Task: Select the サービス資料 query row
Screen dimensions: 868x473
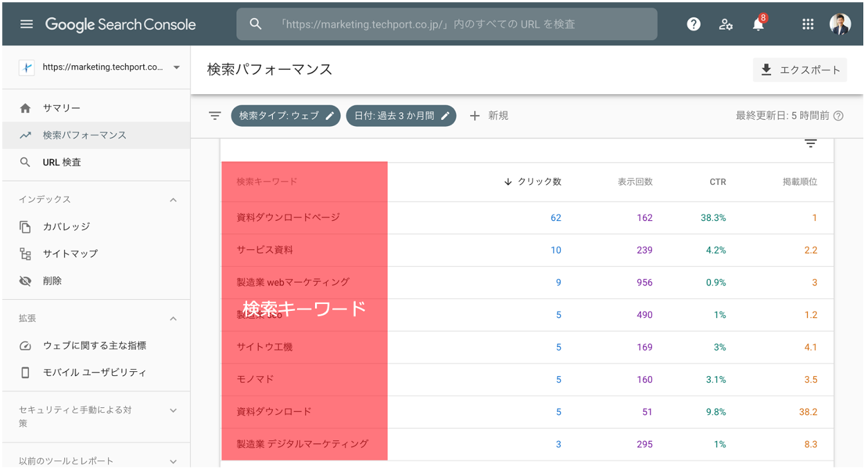Action: pos(527,250)
